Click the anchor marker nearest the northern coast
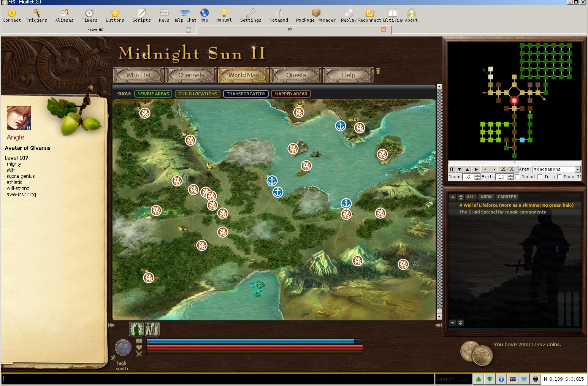The image size is (588, 386). (340, 125)
